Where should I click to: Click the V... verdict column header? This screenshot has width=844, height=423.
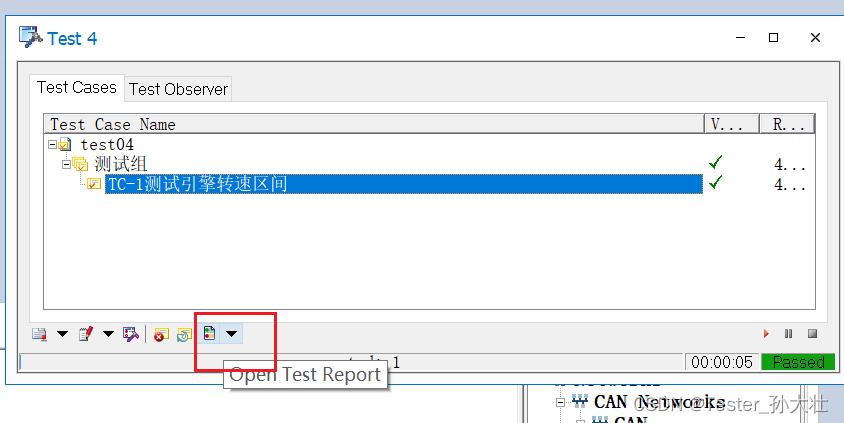tap(732, 124)
